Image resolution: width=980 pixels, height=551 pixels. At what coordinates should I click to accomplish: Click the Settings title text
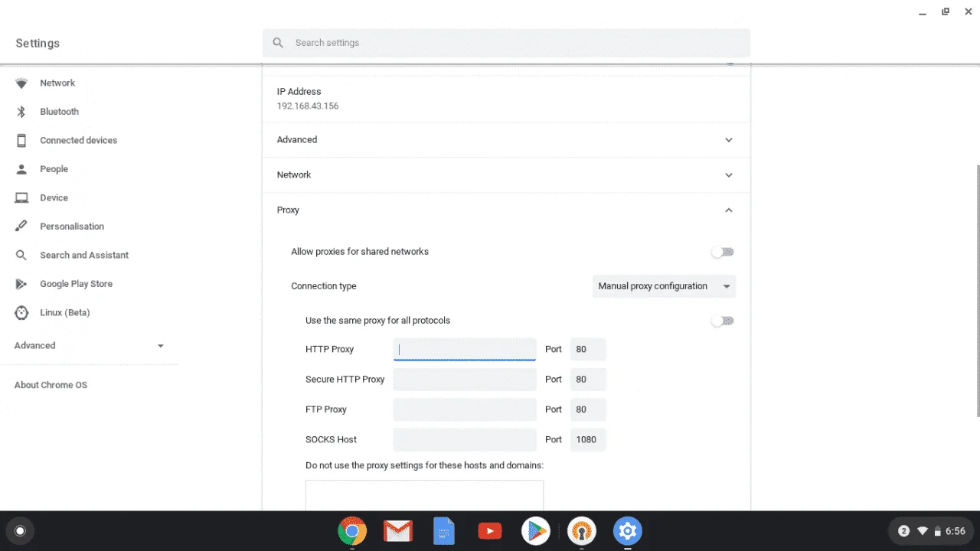[x=38, y=44]
